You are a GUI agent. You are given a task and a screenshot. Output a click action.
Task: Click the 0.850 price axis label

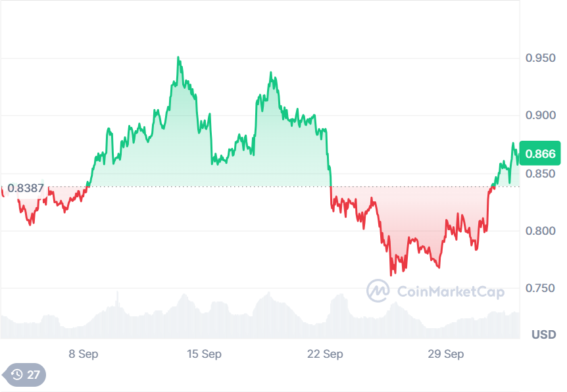pyautogui.click(x=541, y=174)
